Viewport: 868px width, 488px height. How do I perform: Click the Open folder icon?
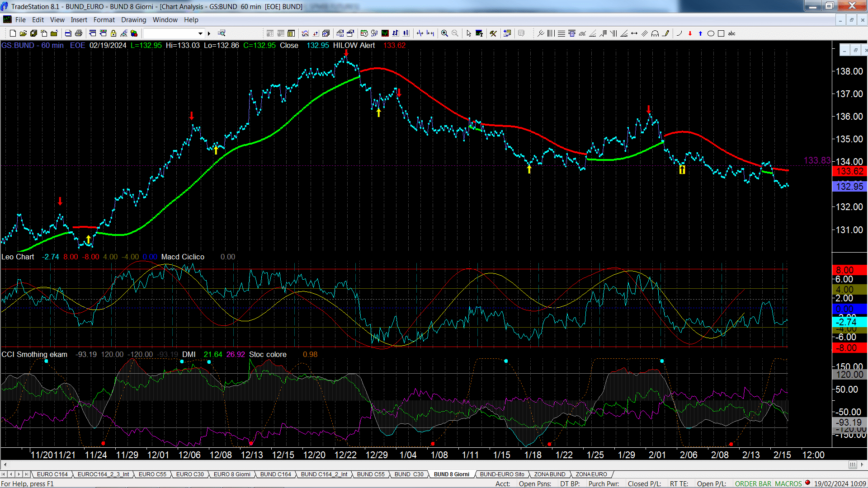click(23, 33)
